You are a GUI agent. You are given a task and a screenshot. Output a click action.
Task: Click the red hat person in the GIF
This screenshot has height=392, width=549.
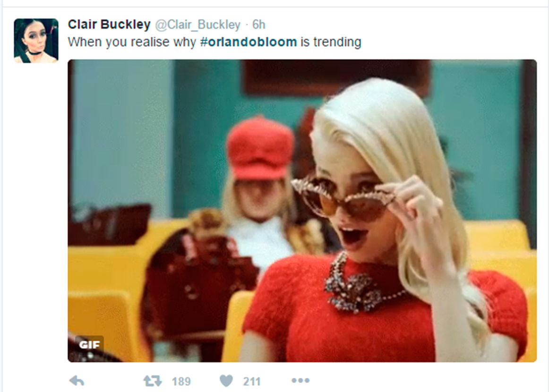coord(260,182)
